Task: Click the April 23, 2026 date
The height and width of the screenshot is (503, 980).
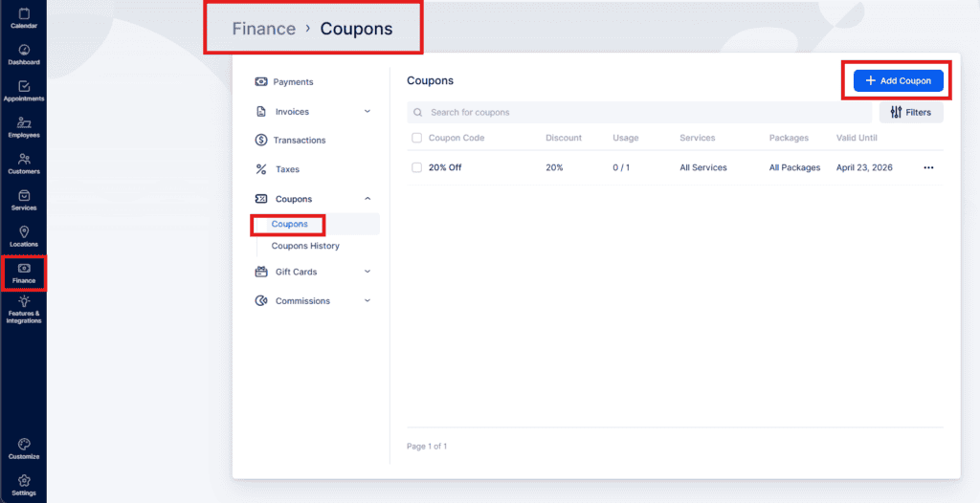Action: tap(864, 167)
